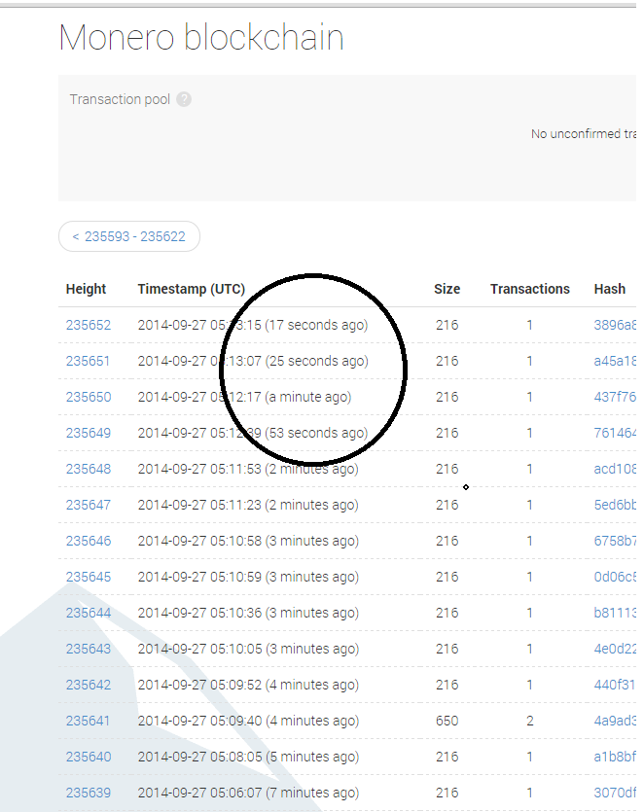Open block hash starting b81113

point(615,614)
